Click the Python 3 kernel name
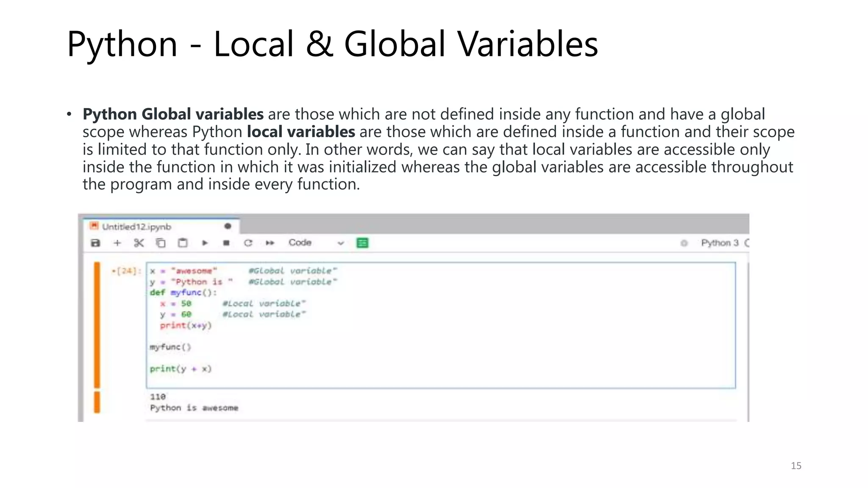This screenshot has width=868, height=488. (720, 243)
